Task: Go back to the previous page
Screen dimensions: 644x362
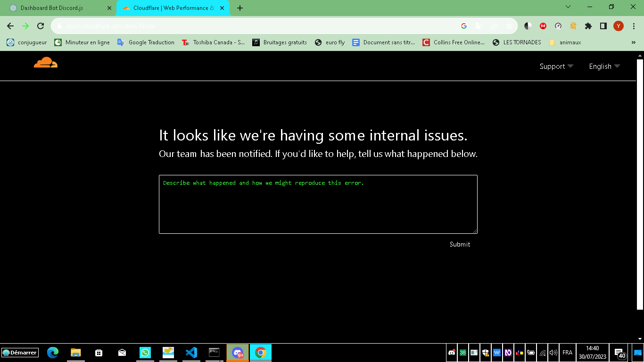Action: (x=10, y=26)
